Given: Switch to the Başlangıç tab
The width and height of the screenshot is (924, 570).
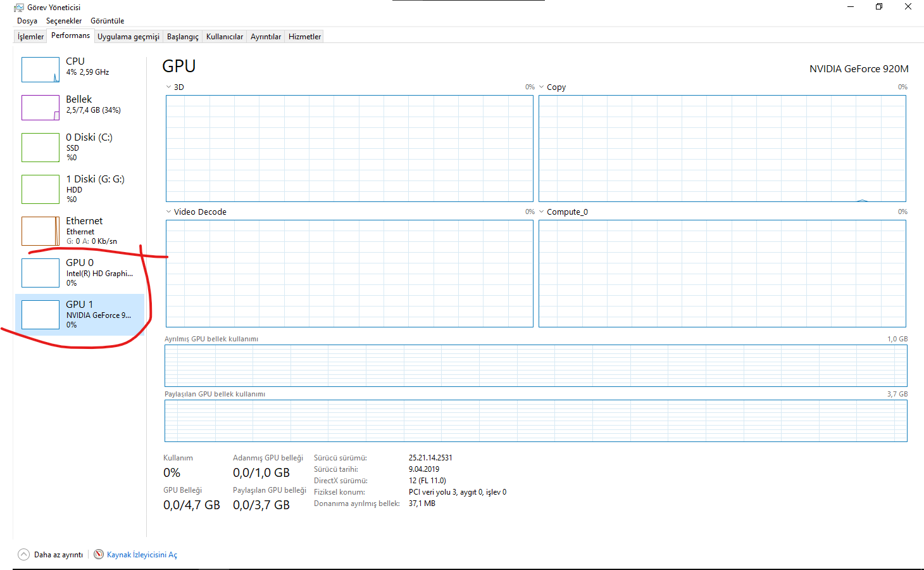Looking at the screenshot, I should pos(183,37).
